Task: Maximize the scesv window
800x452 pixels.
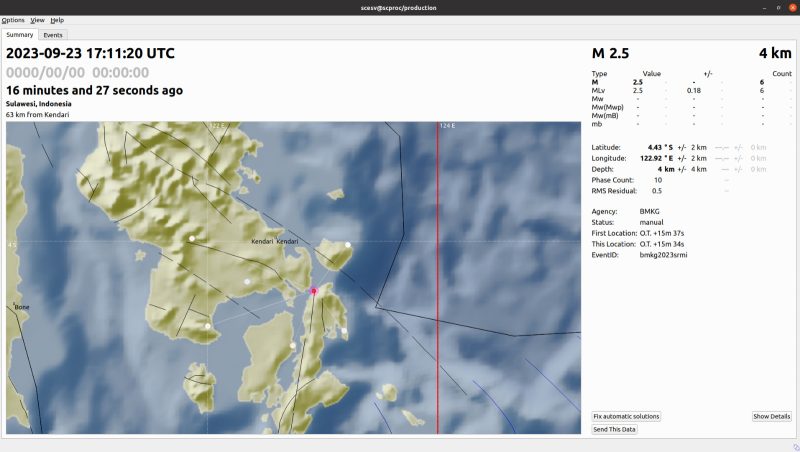Action: click(x=766, y=6)
